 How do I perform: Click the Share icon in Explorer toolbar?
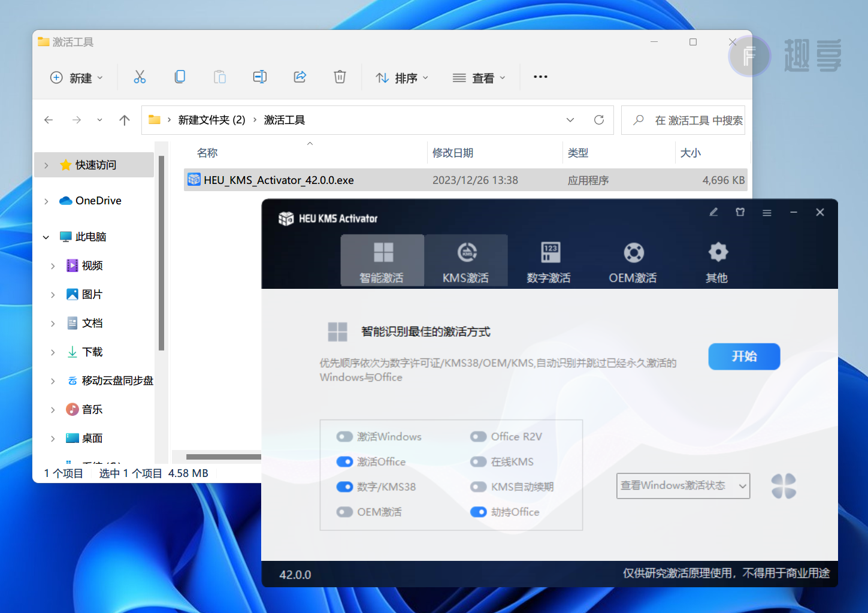[x=300, y=77]
